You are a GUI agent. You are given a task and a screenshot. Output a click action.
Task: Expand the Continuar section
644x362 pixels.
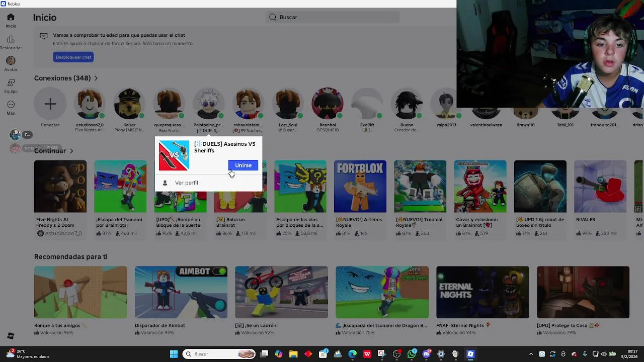[54, 151]
